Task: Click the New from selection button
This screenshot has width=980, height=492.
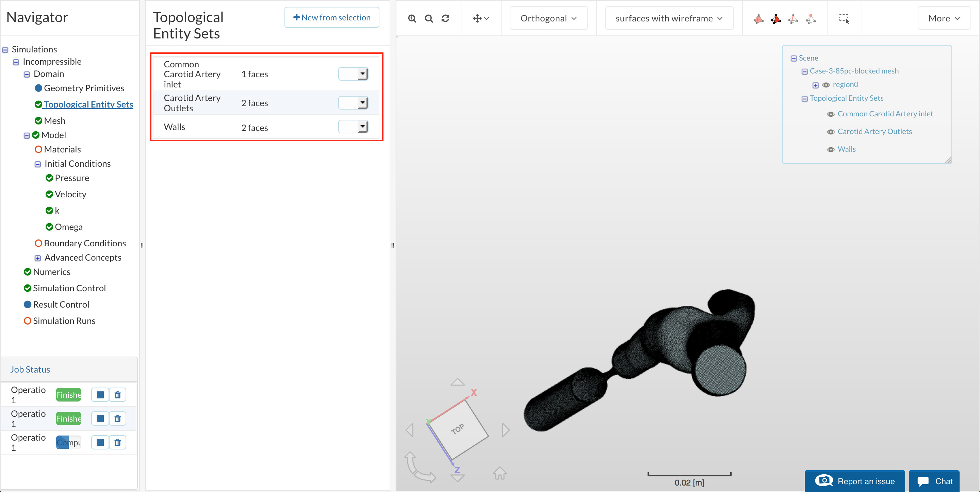Action: (332, 17)
